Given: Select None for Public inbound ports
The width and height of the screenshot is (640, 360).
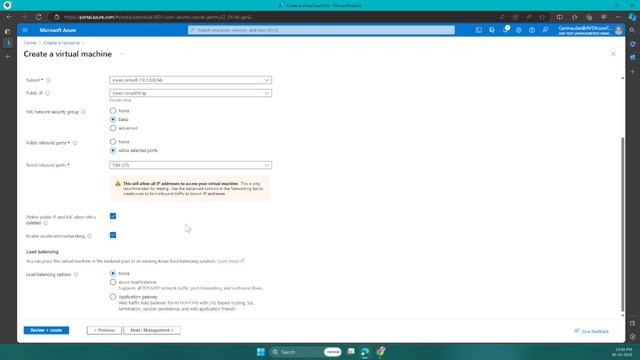Looking at the screenshot, I should [113, 142].
